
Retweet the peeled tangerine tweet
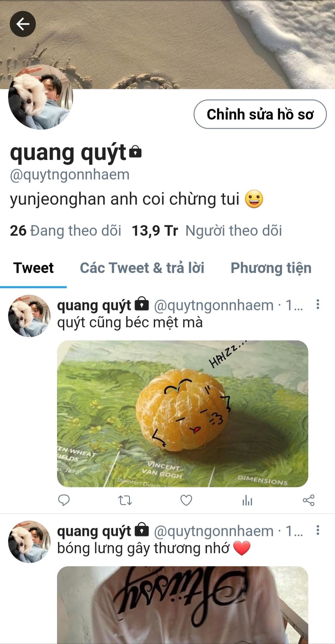coord(125,500)
